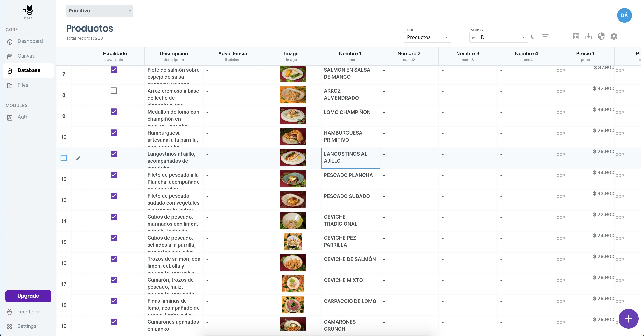The width and height of the screenshot is (644, 336).
Task: Open the Primitivo project dropdown
Action: tap(100, 11)
